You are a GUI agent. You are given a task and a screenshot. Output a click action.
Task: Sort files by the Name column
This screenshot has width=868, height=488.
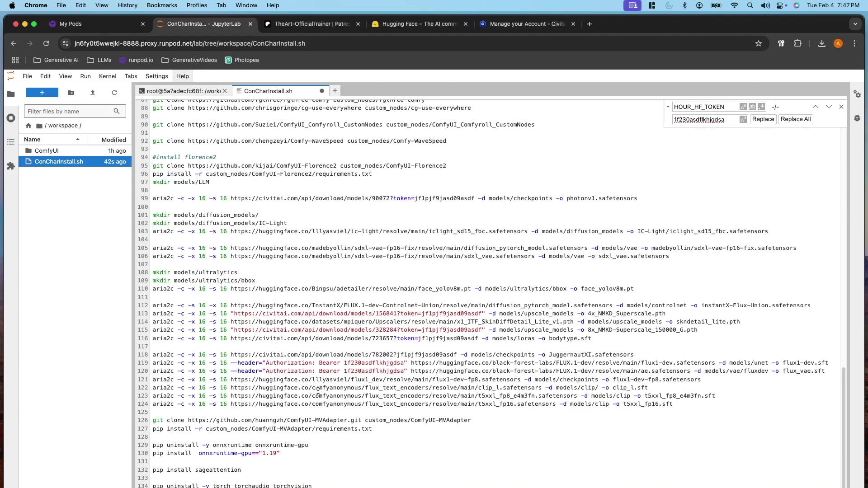click(52, 140)
